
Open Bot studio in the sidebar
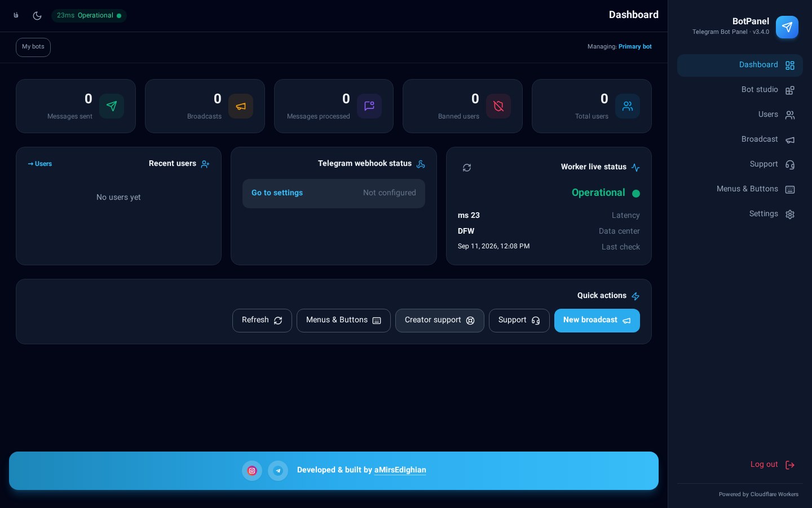[x=740, y=90]
